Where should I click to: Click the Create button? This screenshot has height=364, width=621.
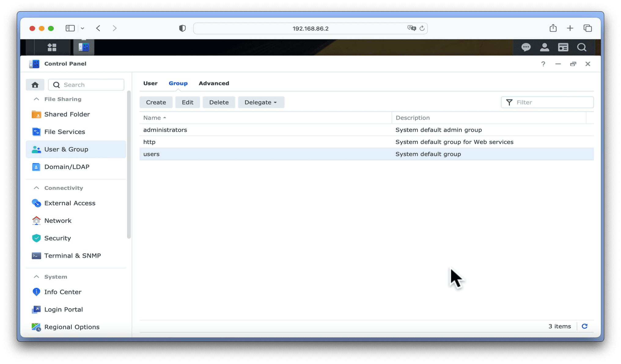[156, 102]
